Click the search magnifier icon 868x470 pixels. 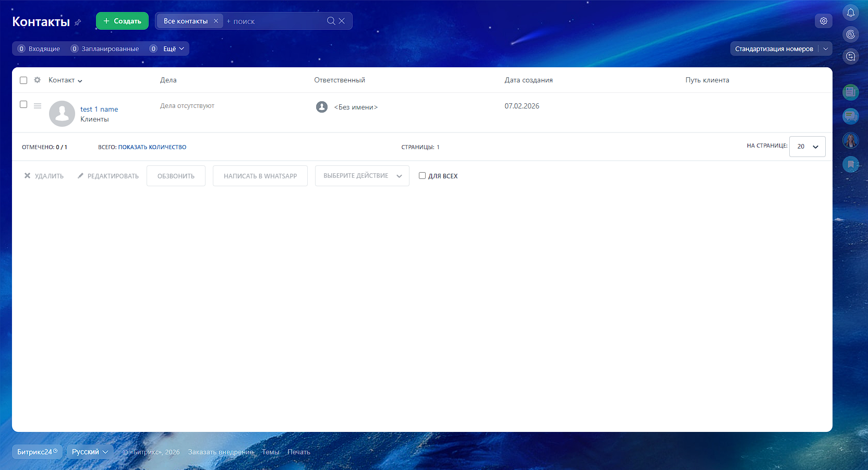click(x=331, y=21)
